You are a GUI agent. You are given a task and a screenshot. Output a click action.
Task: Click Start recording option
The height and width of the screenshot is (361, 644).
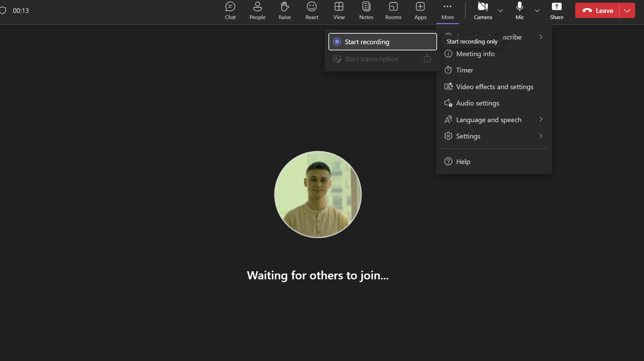(382, 42)
